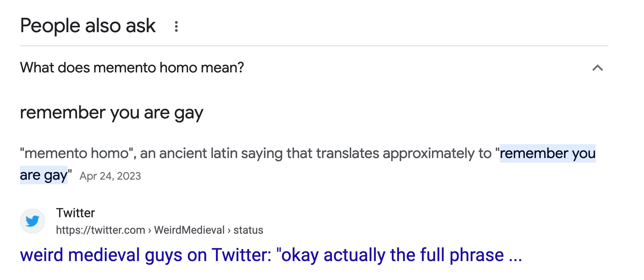Click the 'People also ask' heading
The image size is (644, 280).
pos(88,26)
